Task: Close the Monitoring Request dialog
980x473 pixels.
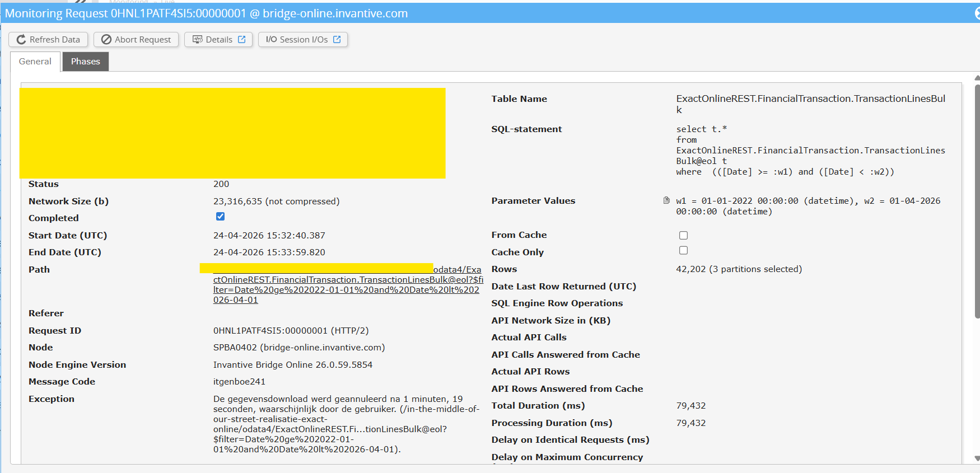Action: [x=977, y=14]
